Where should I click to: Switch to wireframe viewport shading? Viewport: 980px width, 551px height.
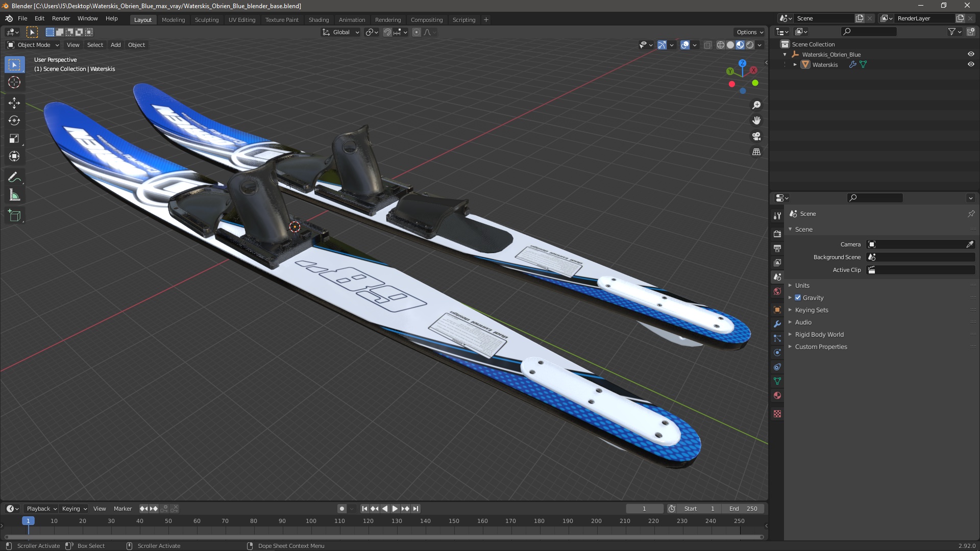point(721,45)
